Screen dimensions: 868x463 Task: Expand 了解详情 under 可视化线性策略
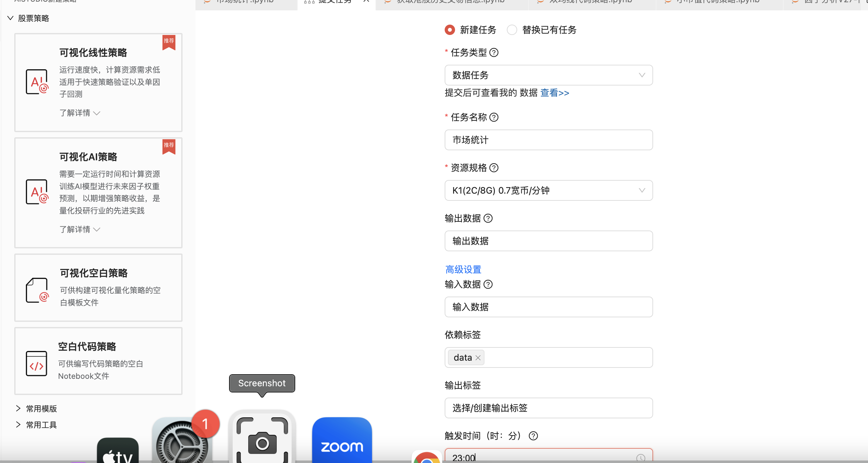[80, 113]
